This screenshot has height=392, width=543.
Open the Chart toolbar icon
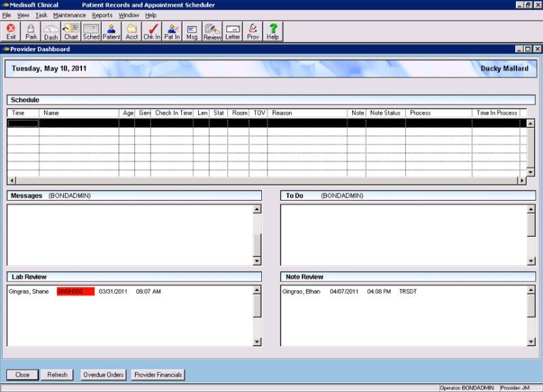[71, 32]
